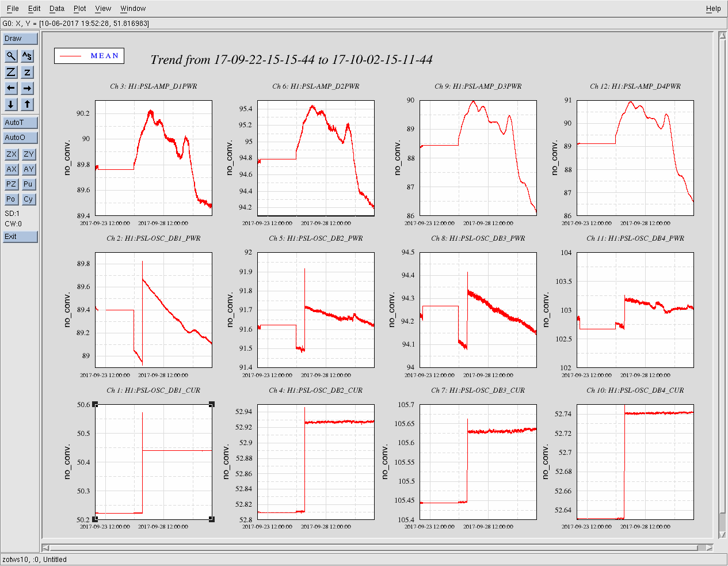Image resolution: width=728 pixels, height=566 pixels.
Task: Click the Exit button
Action: pos(20,237)
